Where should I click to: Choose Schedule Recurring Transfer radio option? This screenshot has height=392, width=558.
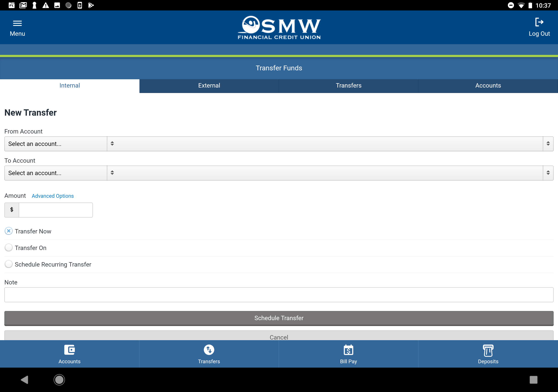(9, 264)
